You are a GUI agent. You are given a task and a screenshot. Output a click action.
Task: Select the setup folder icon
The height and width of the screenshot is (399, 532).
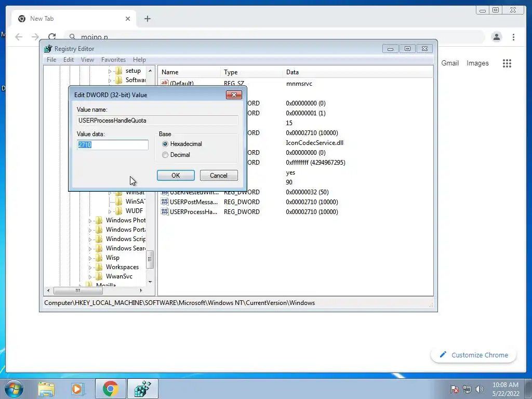coord(119,71)
